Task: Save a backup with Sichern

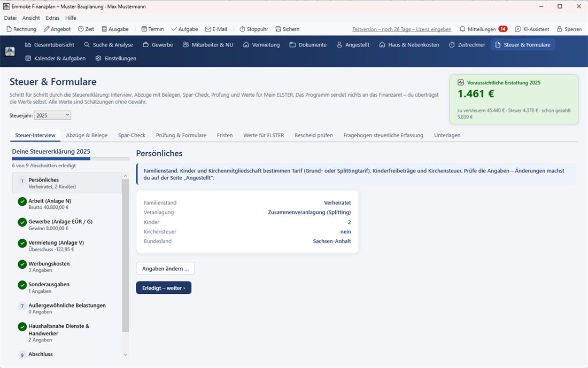Action: [x=287, y=29]
